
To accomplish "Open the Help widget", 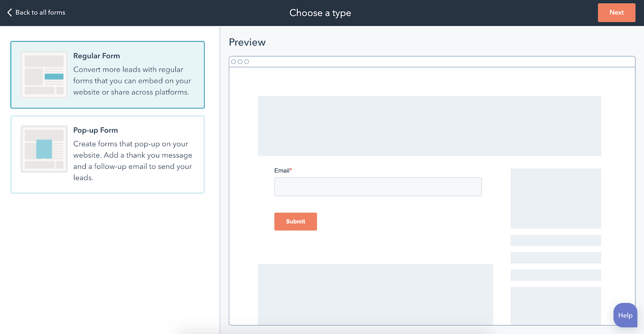I will [625, 315].
